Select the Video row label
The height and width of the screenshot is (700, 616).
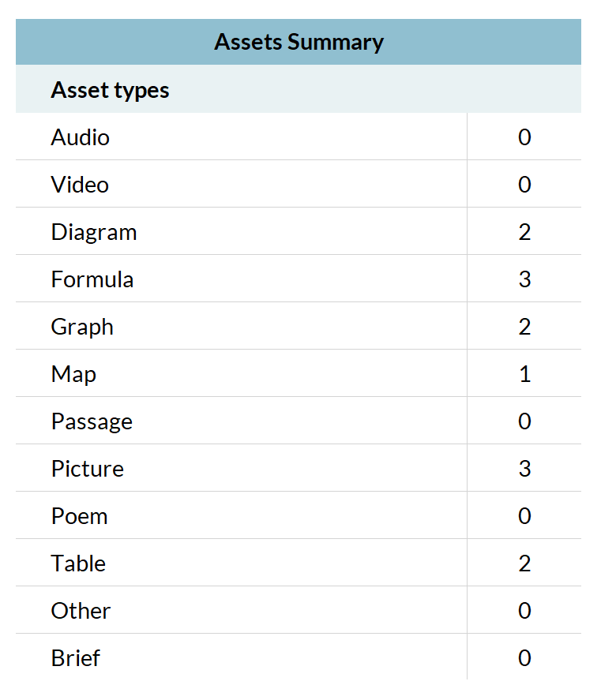[x=80, y=185]
